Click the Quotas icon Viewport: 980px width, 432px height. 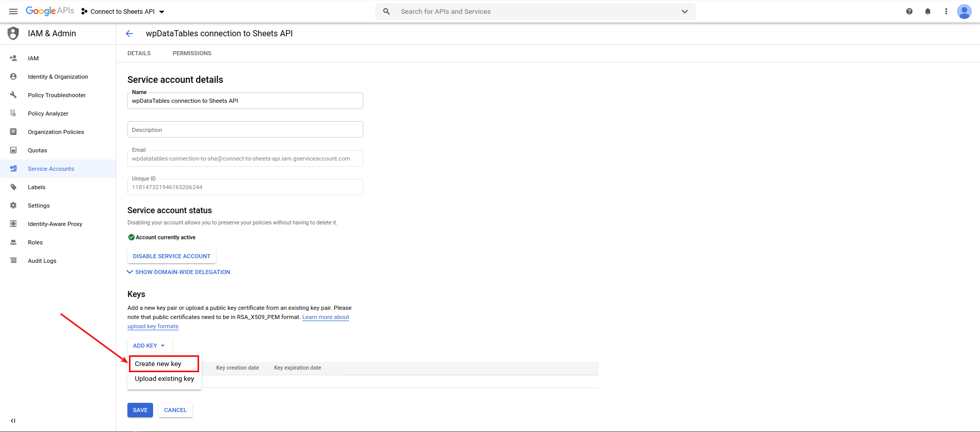[13, 150]
